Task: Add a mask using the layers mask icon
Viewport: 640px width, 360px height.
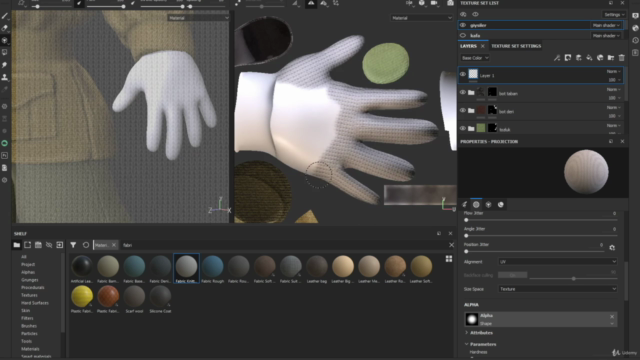Action: [x=568, y=58]
